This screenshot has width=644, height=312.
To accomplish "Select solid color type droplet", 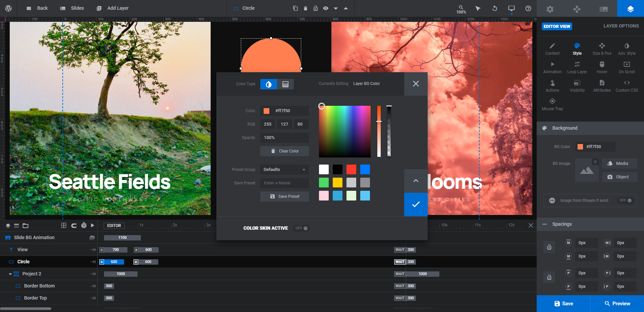I will (x=269, y=84).
